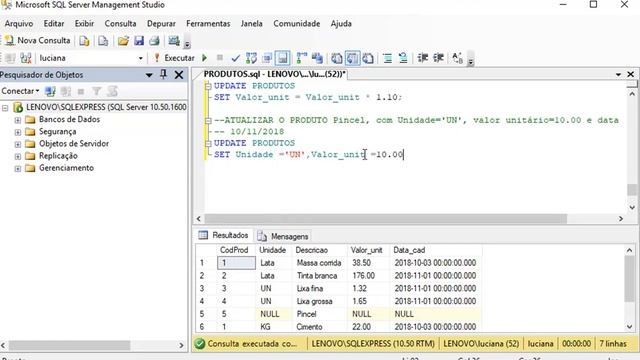This screenshot has height=360, width=640.
Task: Click the Query Options icon
Action: [x=267, y=58]
